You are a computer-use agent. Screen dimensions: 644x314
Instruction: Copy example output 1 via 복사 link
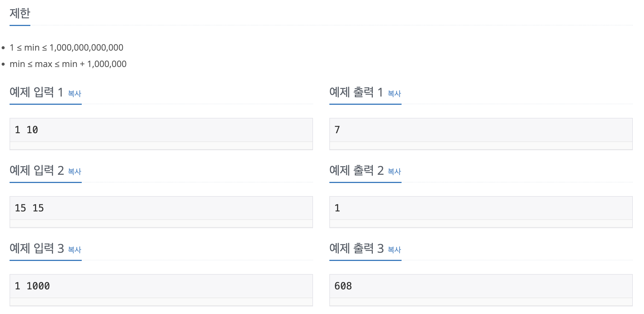click(394, 94)
